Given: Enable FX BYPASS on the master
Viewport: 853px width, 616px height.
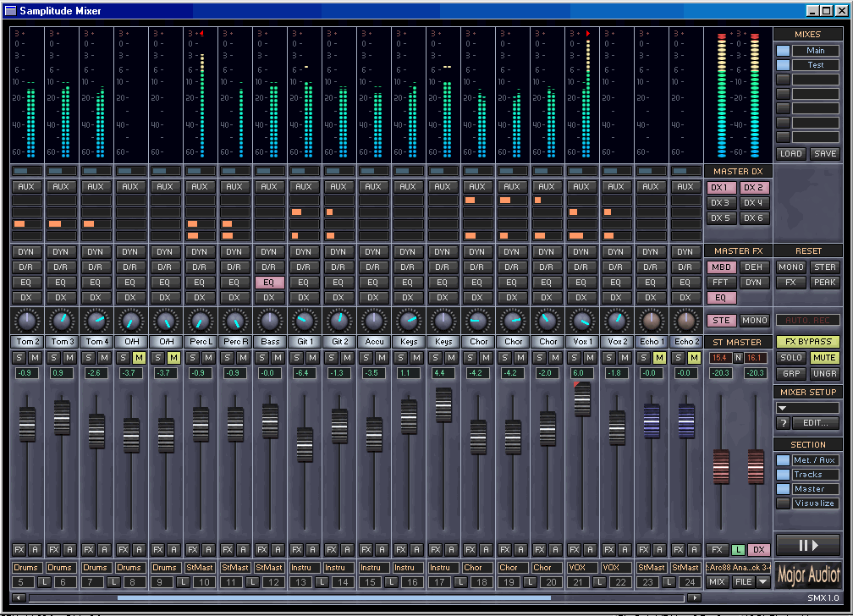Looking at the screenshot, I should (808, 341).
